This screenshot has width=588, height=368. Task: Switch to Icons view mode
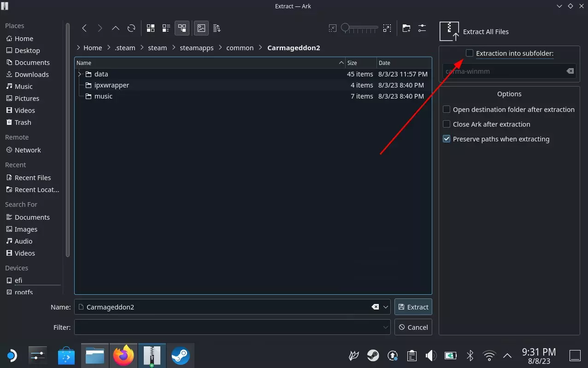coord(151,29)
